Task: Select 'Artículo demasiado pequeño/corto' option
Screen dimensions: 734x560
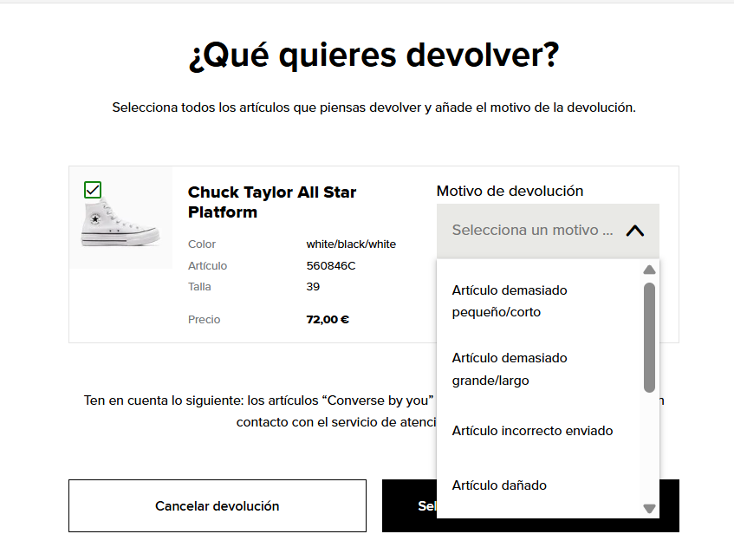Action: [540, 301]
